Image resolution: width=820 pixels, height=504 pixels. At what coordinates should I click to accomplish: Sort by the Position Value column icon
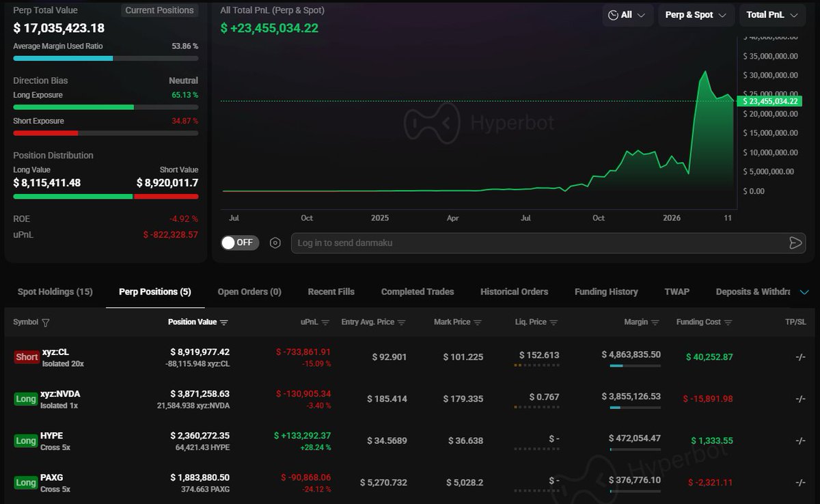pyautogui.click(x=224, y=322)
